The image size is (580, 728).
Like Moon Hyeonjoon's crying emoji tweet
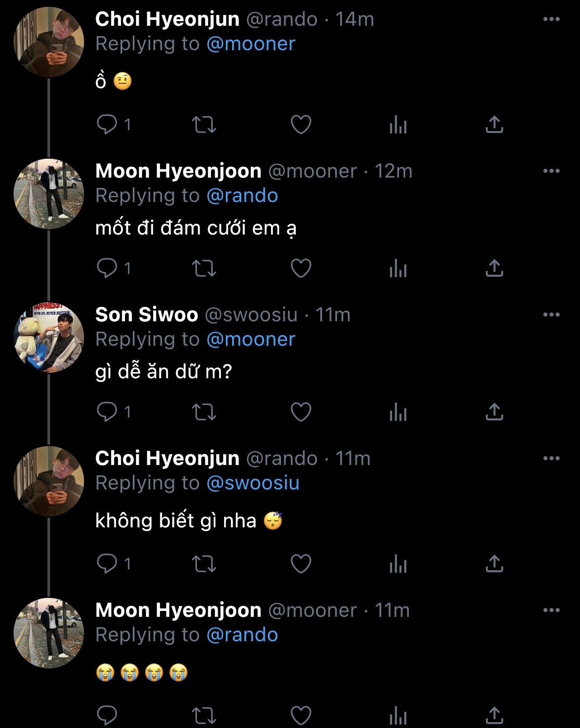[301, 716]
